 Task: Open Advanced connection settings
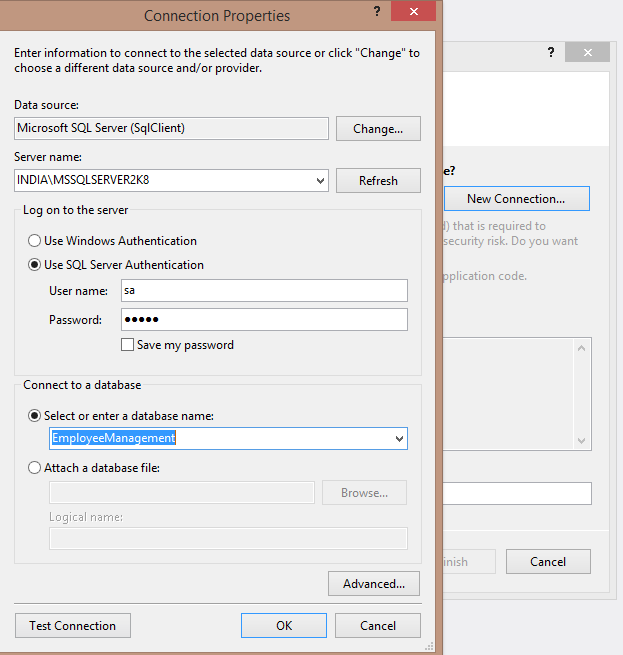click(x=373, y=584)
